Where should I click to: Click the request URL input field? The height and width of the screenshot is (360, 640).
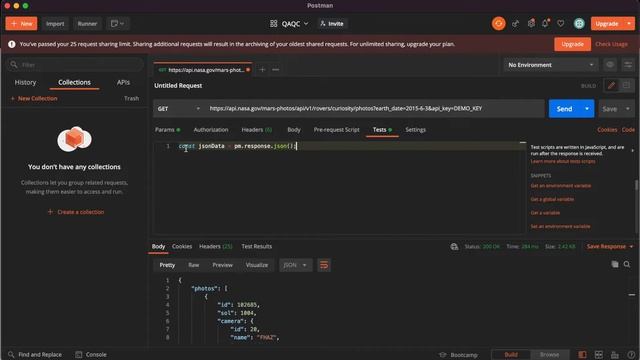(375, 109)
